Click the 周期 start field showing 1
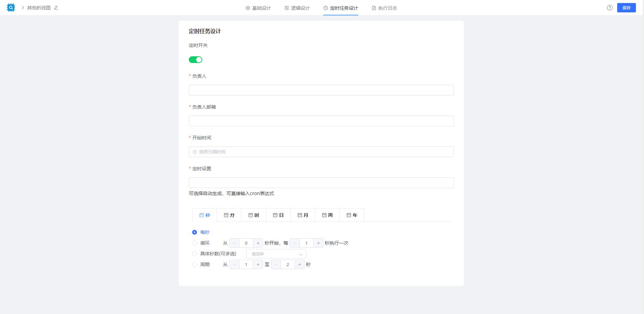The width and height of the screenshot is (644, 314). point(246,264)
